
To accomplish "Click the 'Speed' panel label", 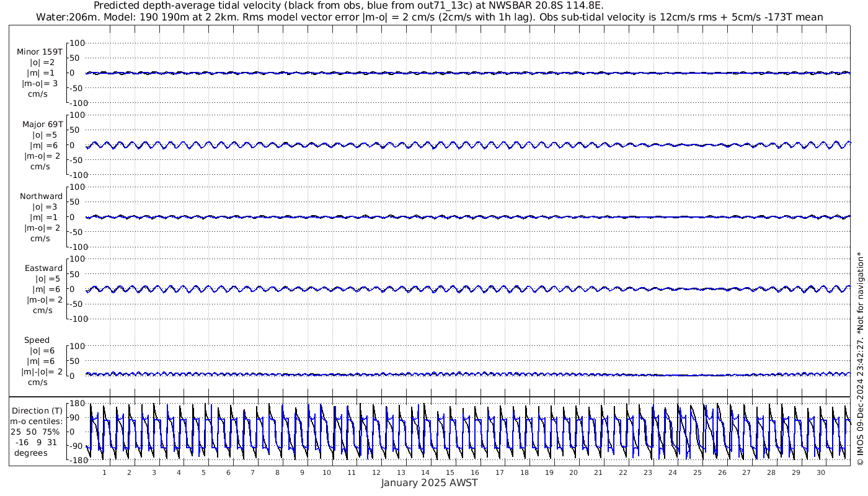I will click(x=37, y=340).
